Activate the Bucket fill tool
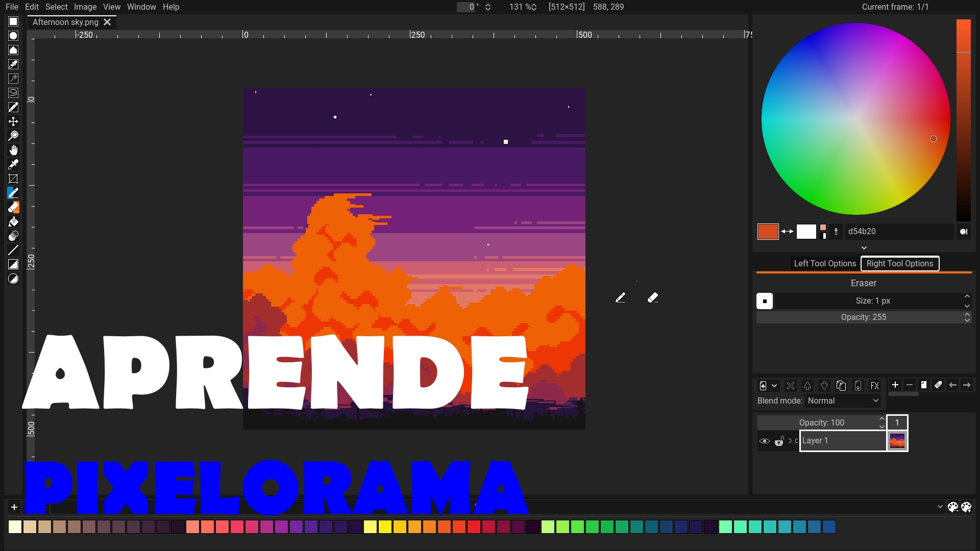 pyautogui.click(x=14, y=221)
